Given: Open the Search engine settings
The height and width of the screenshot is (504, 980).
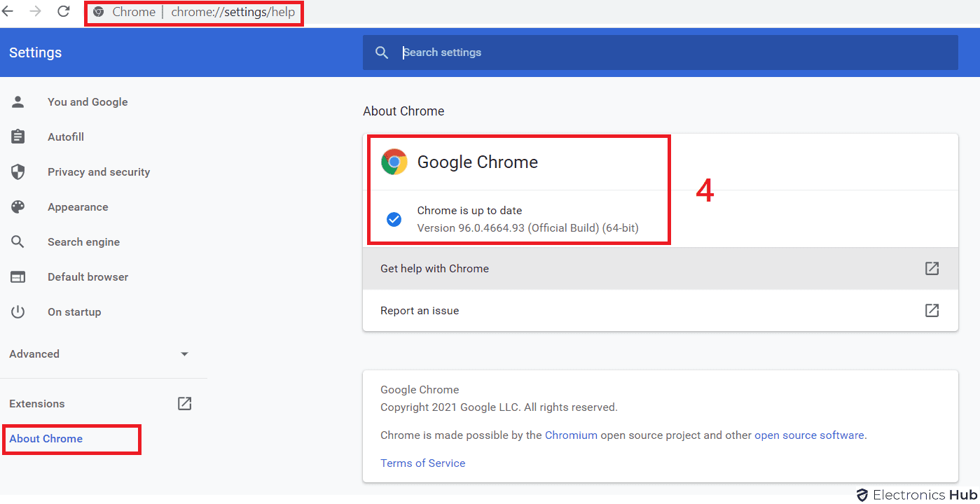Looking at the screenshot, I should tap(83, 242).
